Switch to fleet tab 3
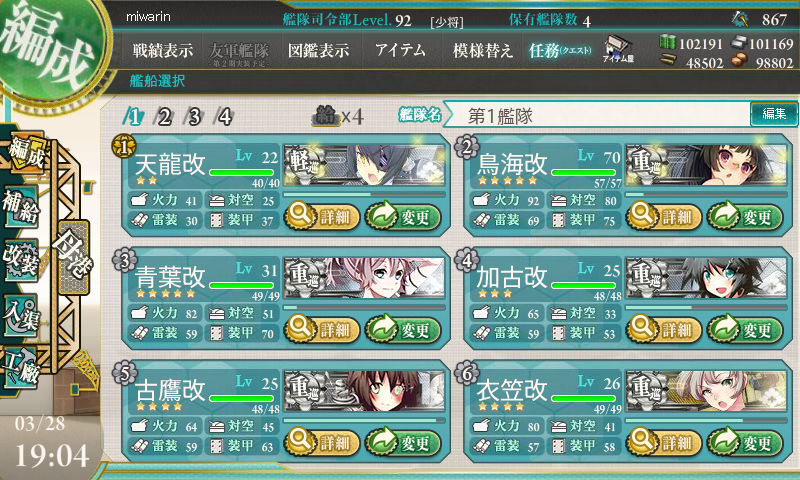 point(194,117)
